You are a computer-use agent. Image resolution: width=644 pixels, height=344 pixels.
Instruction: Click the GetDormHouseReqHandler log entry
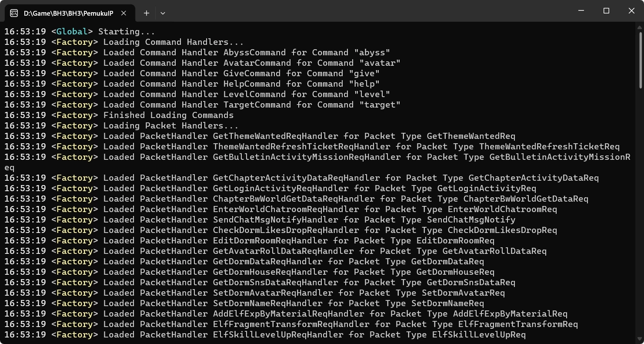click(270, 272)
